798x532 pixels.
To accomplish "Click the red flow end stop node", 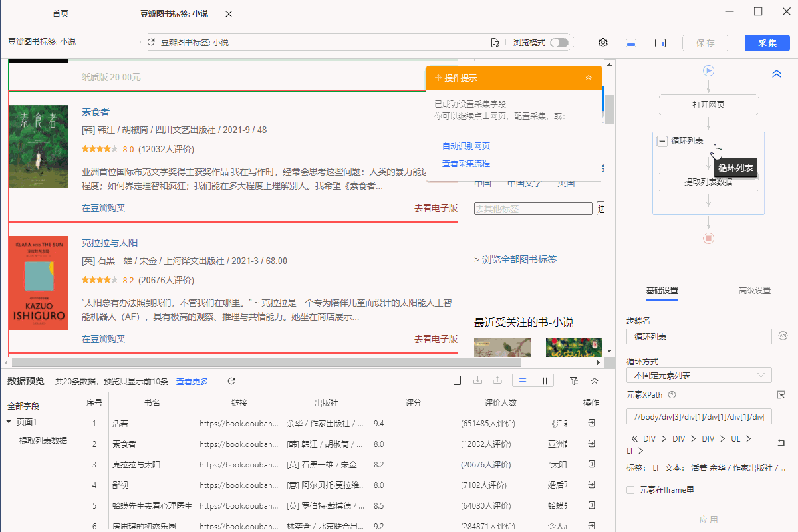I will click(709, 238).
